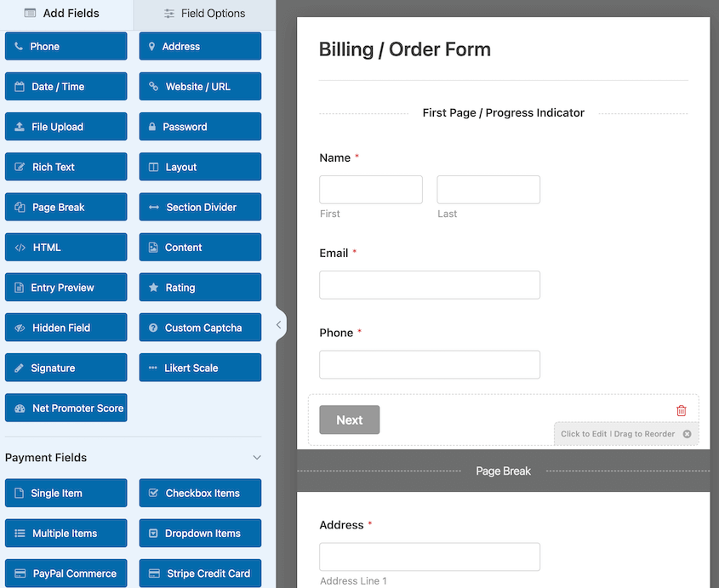This screenshot has height=588, width=719.
Task: Add a Date / Time field
Action: click(x=66, y=86)
